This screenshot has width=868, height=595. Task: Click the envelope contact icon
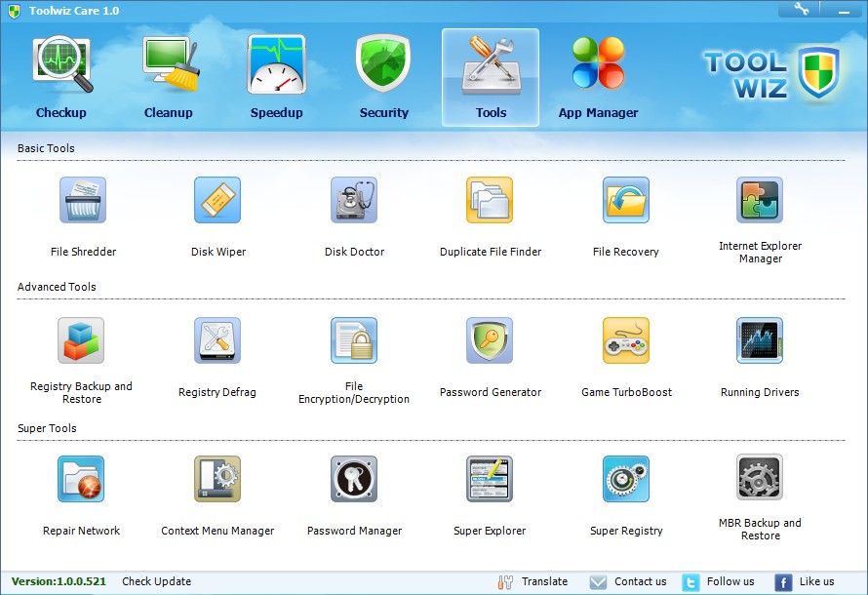click(598, 582)
